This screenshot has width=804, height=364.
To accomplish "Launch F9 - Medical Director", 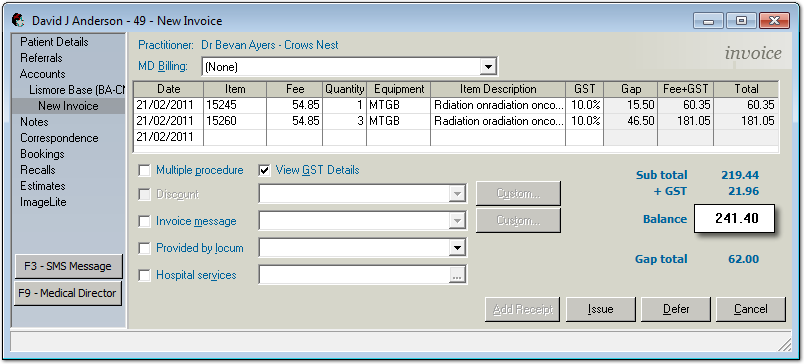I will 68,293.
